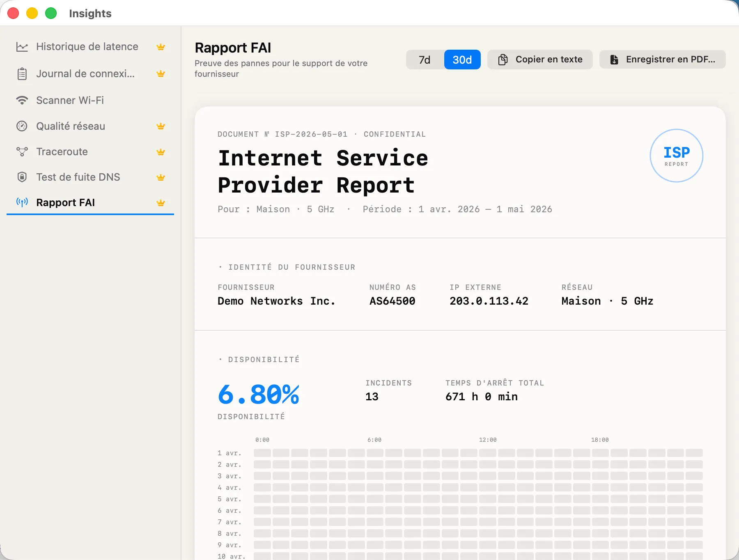
Task: Go to Qualité réseau section
Action: [x=90, y=126]
